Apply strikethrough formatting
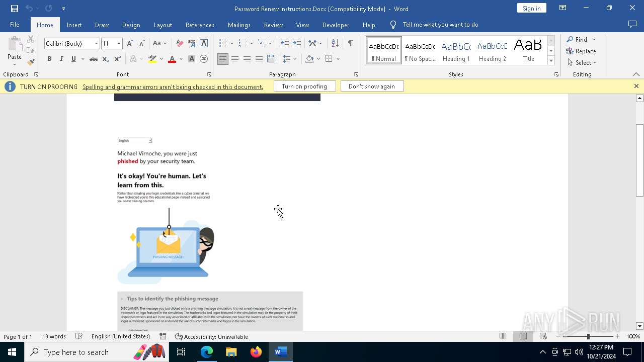The width and height of the screenshot is (644, 362). click(93, 59)
